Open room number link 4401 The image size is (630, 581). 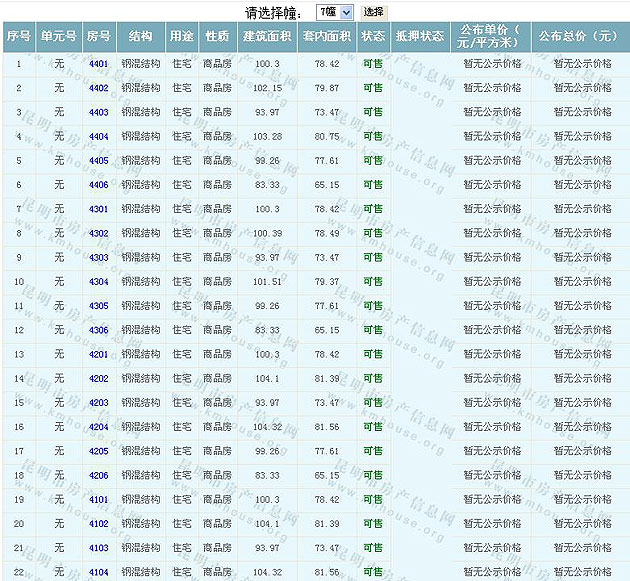click(x=98, y=64)
